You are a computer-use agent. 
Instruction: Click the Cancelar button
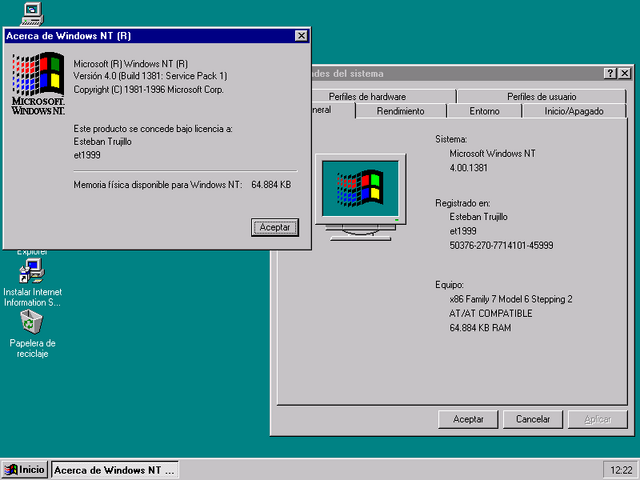(533, 419)
